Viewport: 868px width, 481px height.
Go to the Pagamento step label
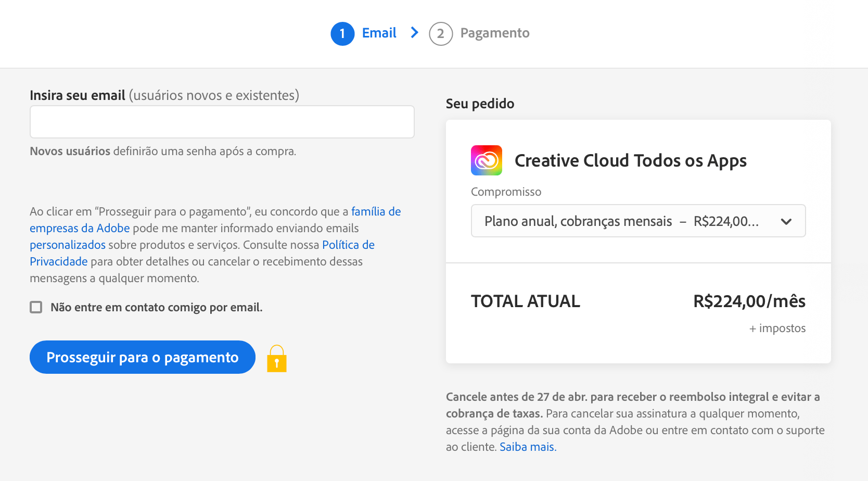click(x=494, y=33)
